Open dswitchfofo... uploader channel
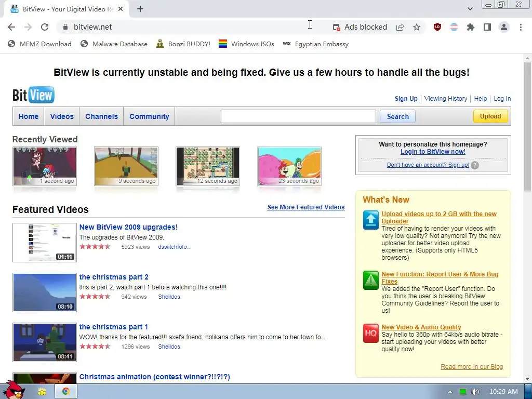This screenshot has width=532, height=399. click(x=175, y=247)
